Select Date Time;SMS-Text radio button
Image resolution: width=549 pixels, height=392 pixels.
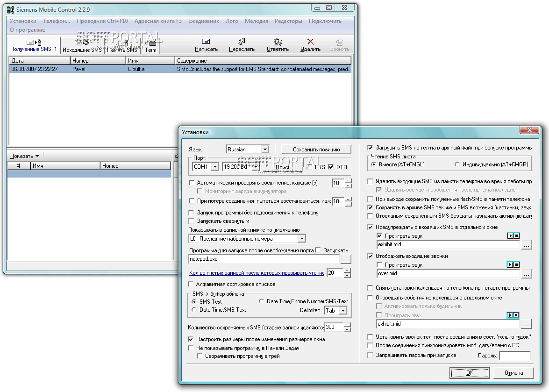pos(194,310)
